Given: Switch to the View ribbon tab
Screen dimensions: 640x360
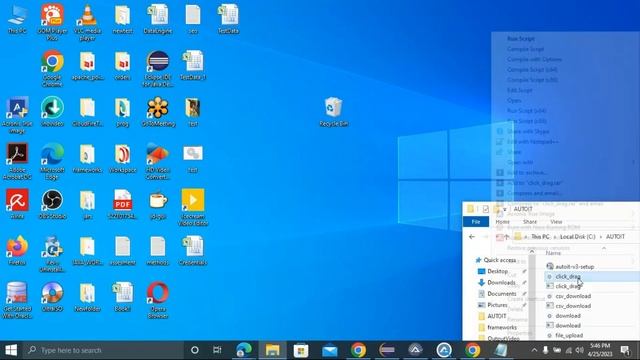Looking at the screenshot, I should coord(556,221).
